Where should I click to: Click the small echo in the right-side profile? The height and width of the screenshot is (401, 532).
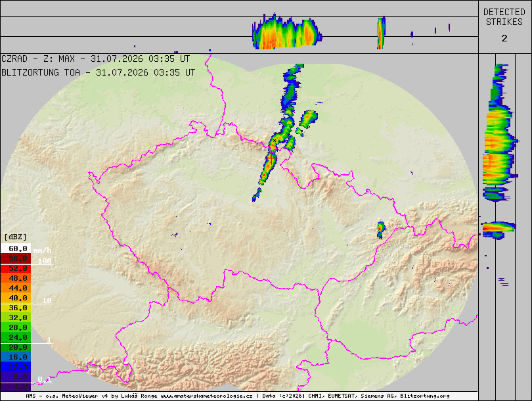tap(499, 229)
